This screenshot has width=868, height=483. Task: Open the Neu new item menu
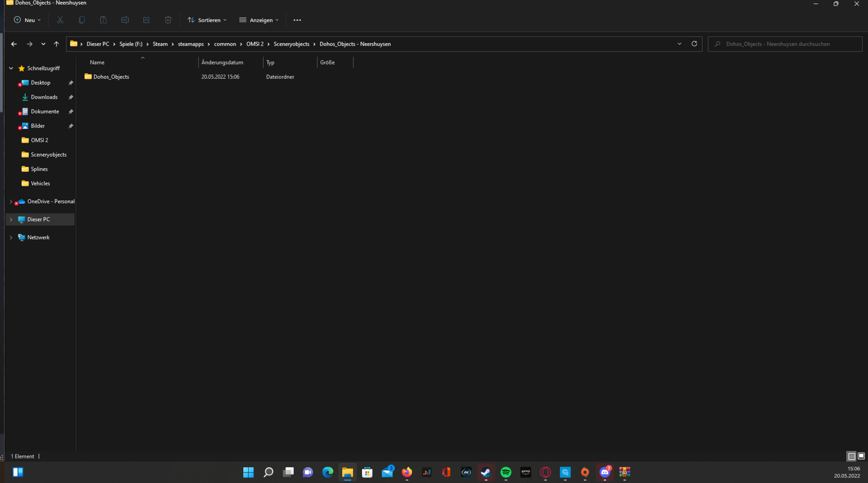coord(28,20)
